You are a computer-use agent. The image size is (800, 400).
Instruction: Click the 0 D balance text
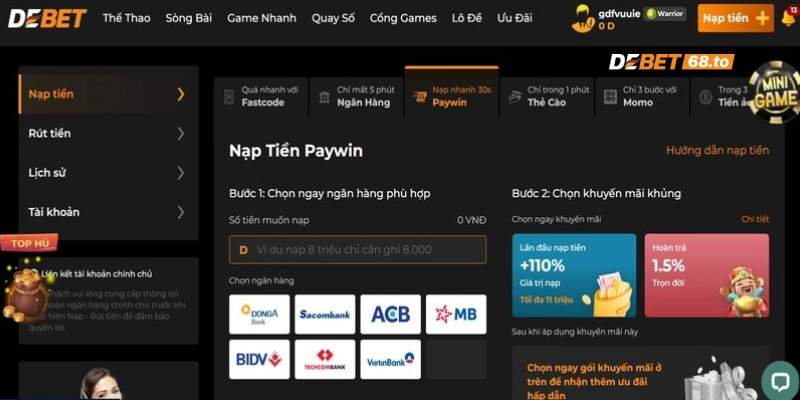(607, 26)
